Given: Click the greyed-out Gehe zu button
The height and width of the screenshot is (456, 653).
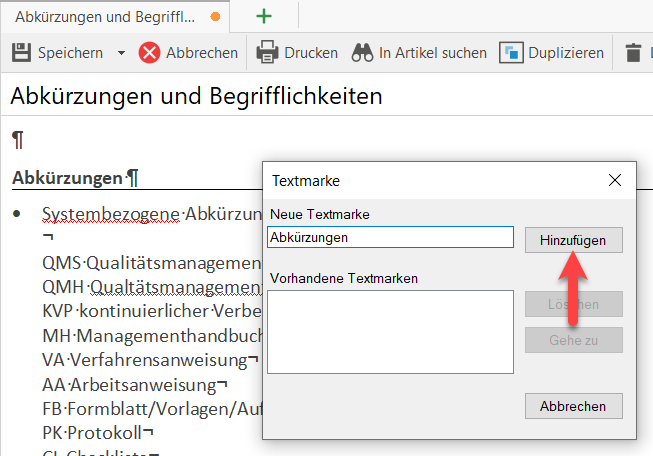Looking at the screenshot, I should [573, 341].
